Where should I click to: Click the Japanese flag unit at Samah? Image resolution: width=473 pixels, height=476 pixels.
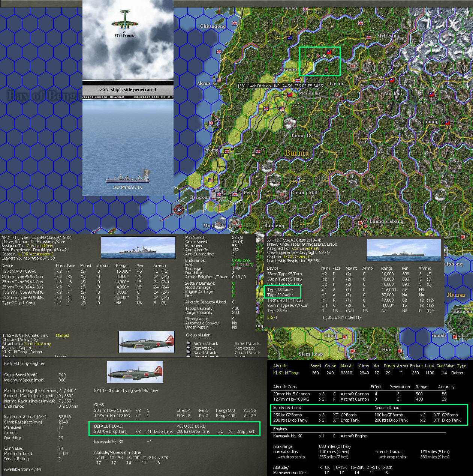(x=455, y=337)
